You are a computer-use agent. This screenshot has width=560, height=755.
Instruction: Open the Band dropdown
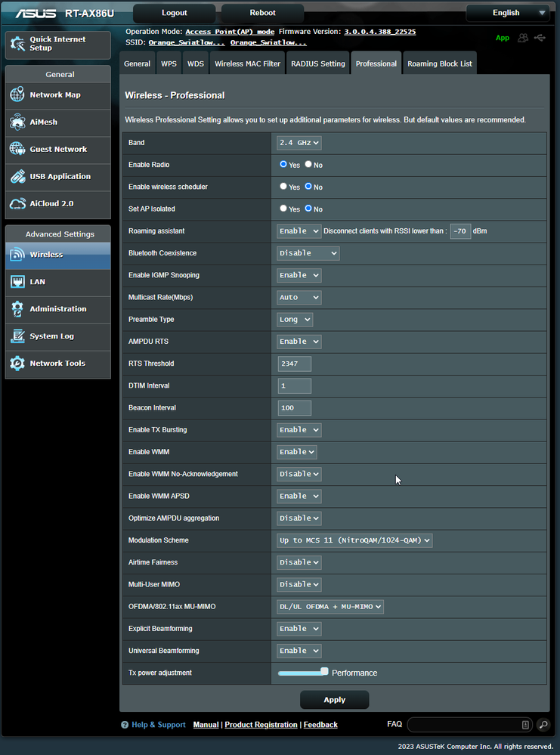click(299, 143)
